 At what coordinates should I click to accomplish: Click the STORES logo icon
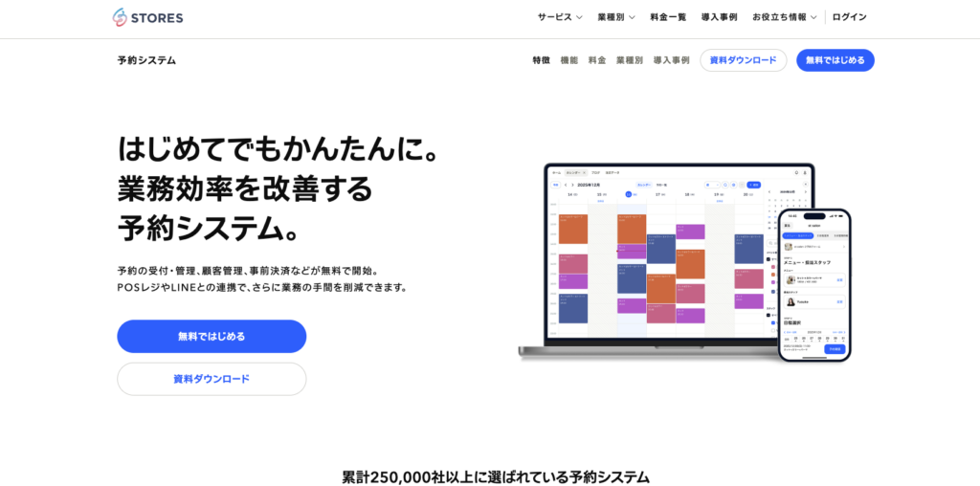[x=120, y=17]
